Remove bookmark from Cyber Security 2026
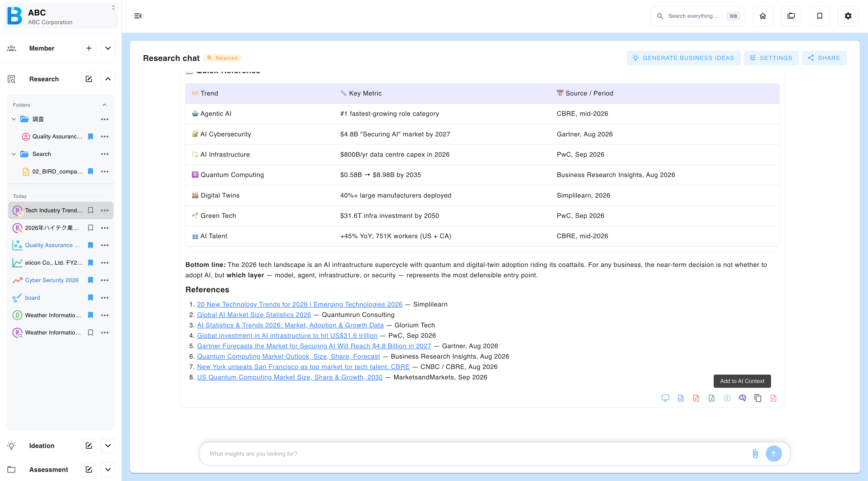The image size is (868, 481). [x=90, y=280]
